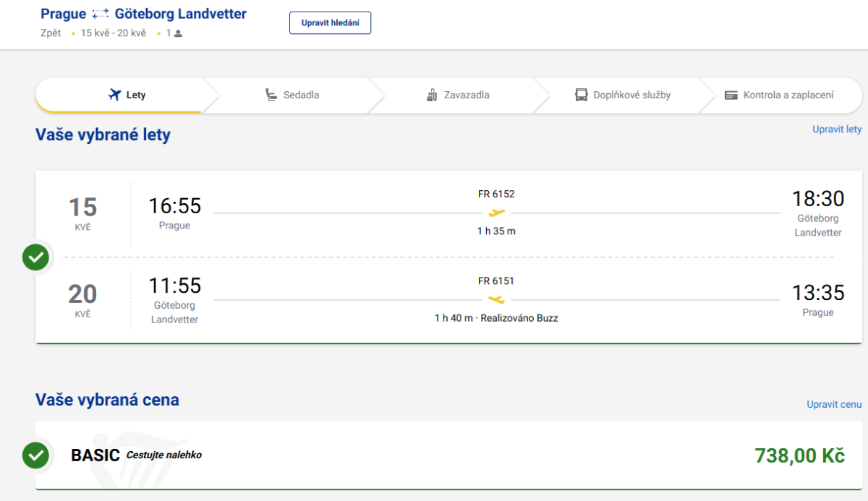Click the bus icon beside Doplňkové služby
The width and height of the screenshot is (868, 501).
pyautogui.click(x=582, y=95)
